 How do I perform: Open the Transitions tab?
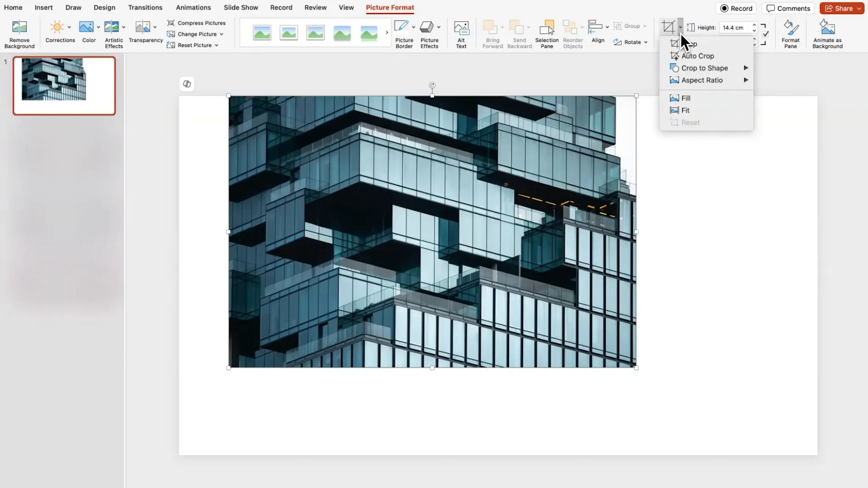[145, 8]
